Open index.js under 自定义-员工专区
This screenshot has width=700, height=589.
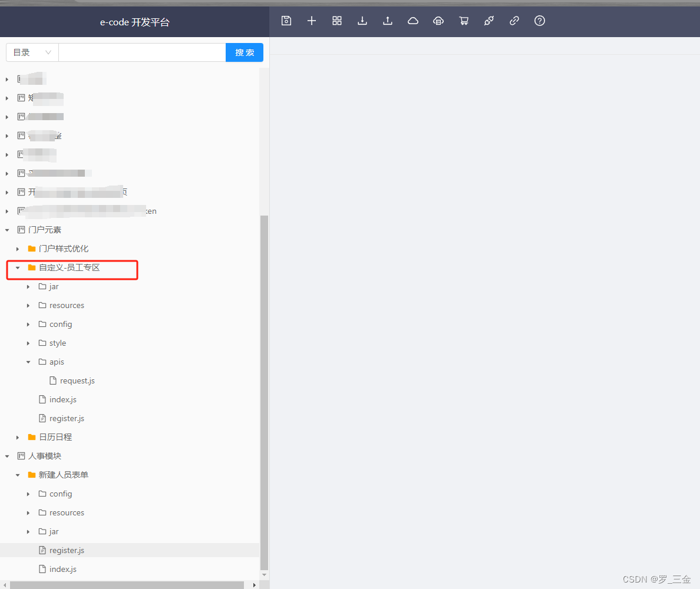point(63,399)
